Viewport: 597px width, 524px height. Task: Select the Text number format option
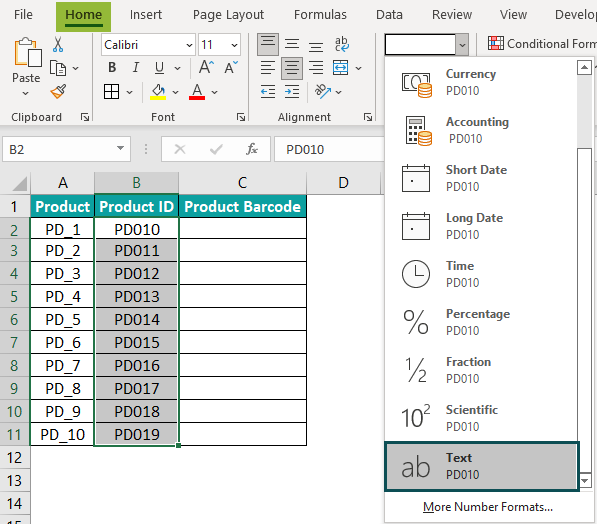click(482, 466)
